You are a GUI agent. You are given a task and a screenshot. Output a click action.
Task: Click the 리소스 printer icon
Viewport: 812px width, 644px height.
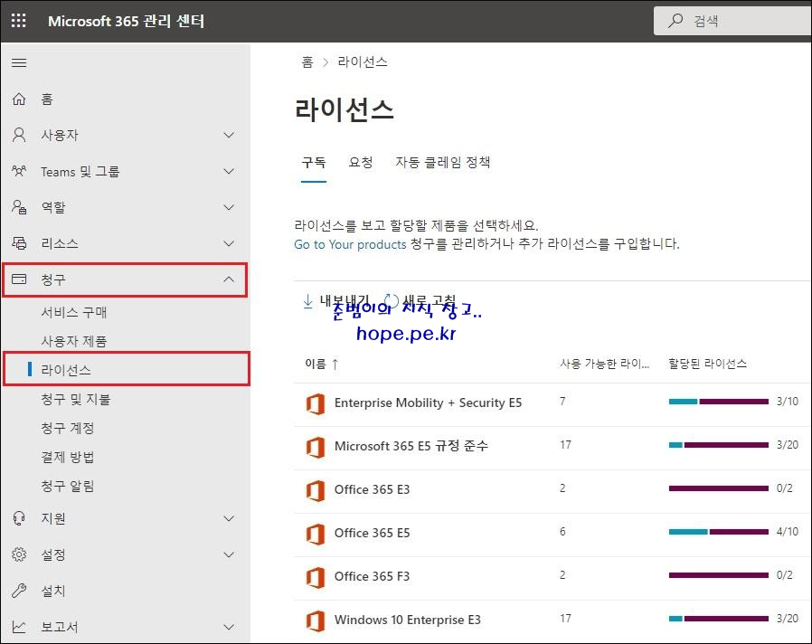click(19, 243)
